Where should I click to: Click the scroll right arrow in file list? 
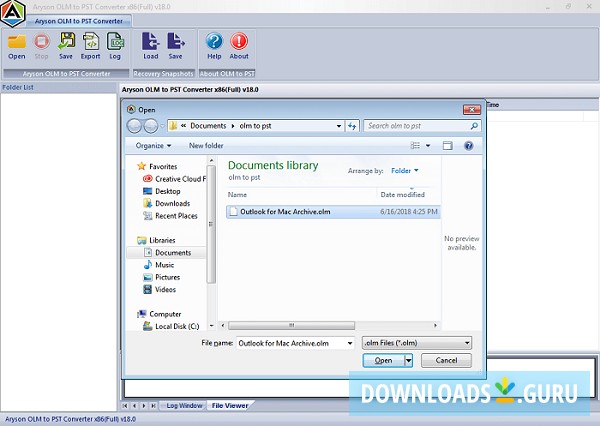tap(435, 325)
